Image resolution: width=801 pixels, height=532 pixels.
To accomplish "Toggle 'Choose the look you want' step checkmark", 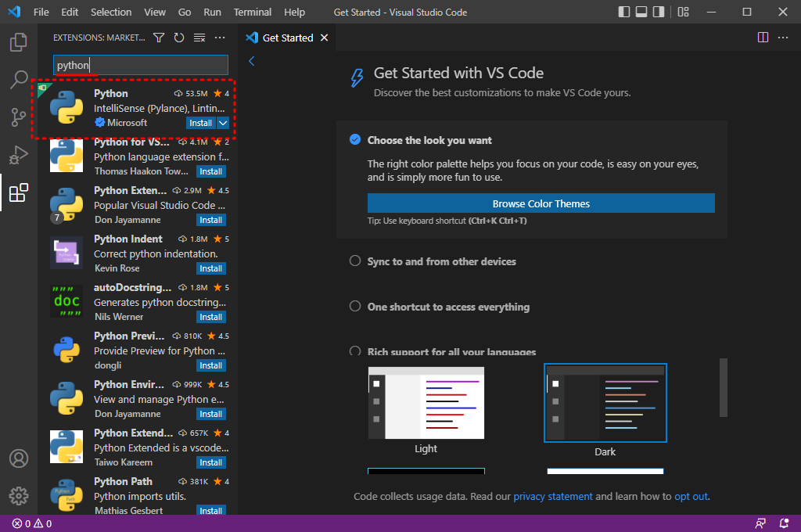I will click(355, 139).
